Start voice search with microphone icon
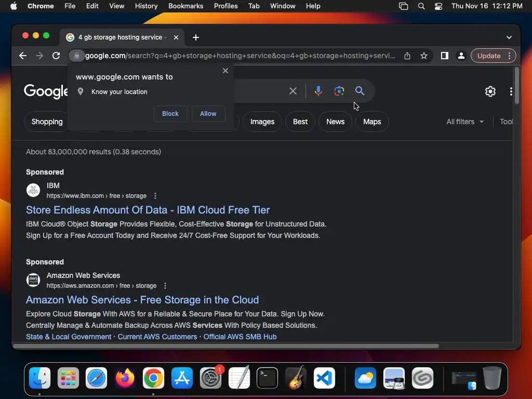The image size is (532, 399). point(318,91)
